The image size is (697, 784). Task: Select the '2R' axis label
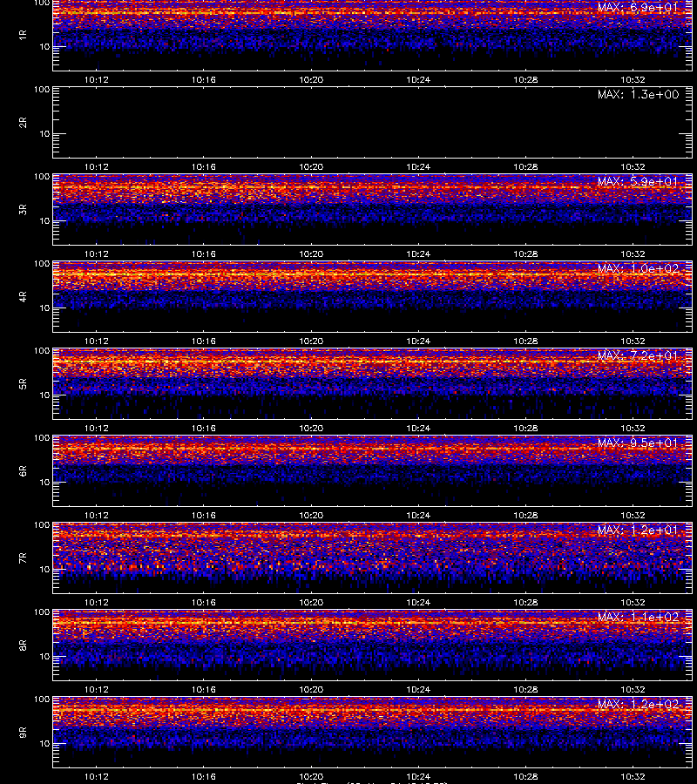click(23, 123)
